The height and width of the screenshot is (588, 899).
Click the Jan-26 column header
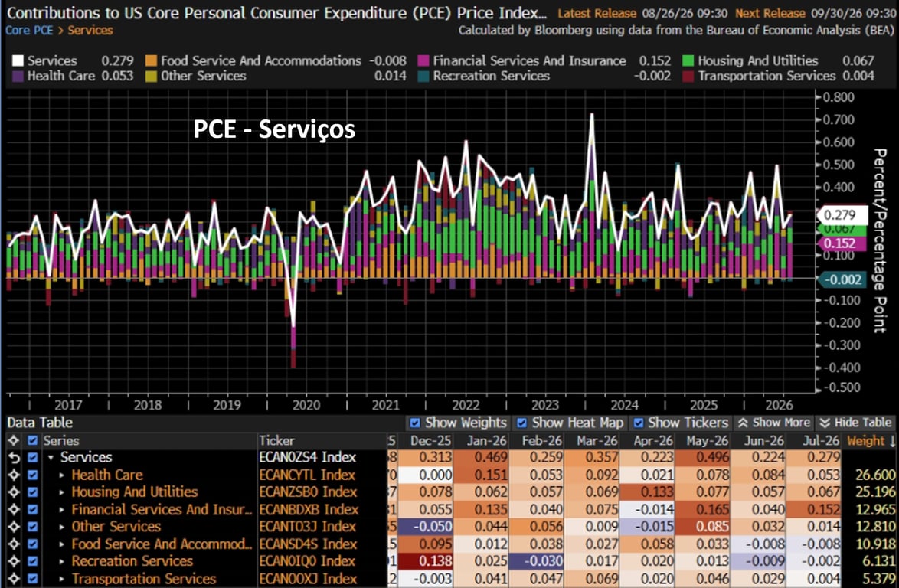click(x=486, y=441)
